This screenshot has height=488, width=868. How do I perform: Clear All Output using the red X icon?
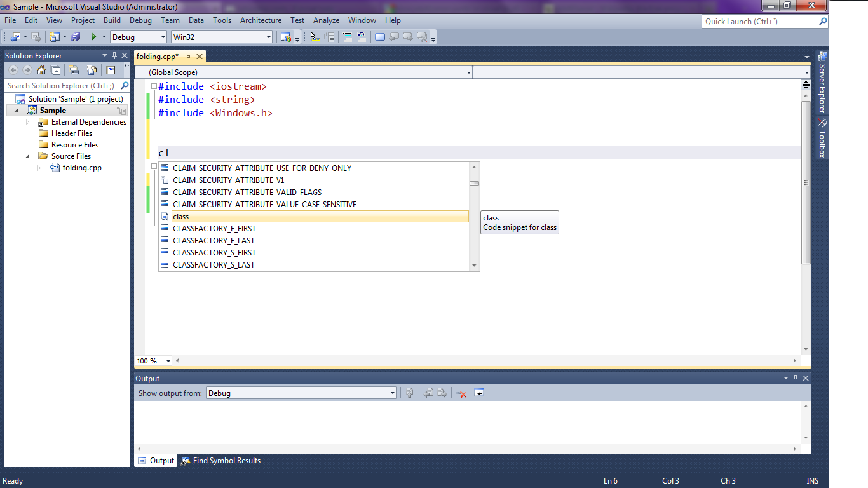pos(459,393)
